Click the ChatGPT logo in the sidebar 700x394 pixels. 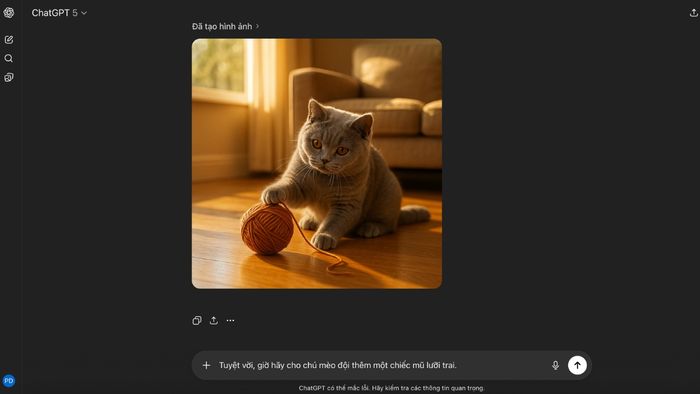tap(8, 12)
